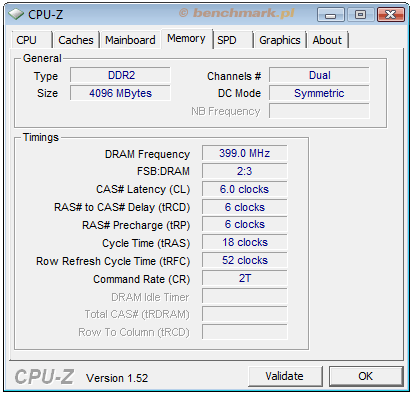Click the Cycle Time (tRAS) label

146,243
